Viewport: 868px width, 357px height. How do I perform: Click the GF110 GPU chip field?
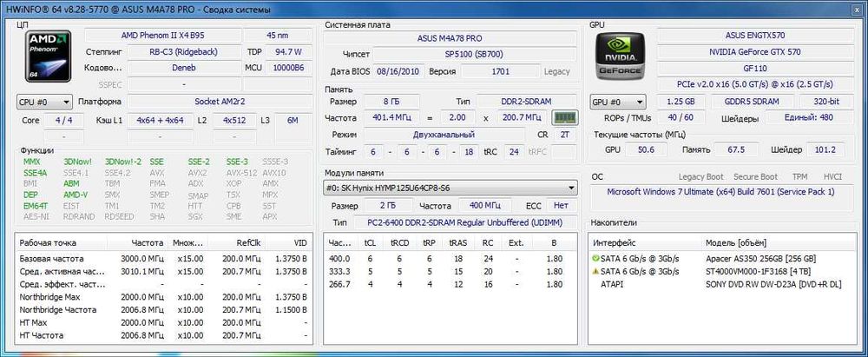coord(756,68)
